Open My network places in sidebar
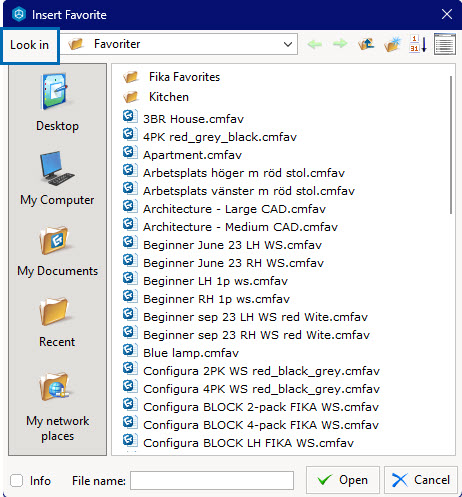 pyautogui.click(x=57, y=407)
